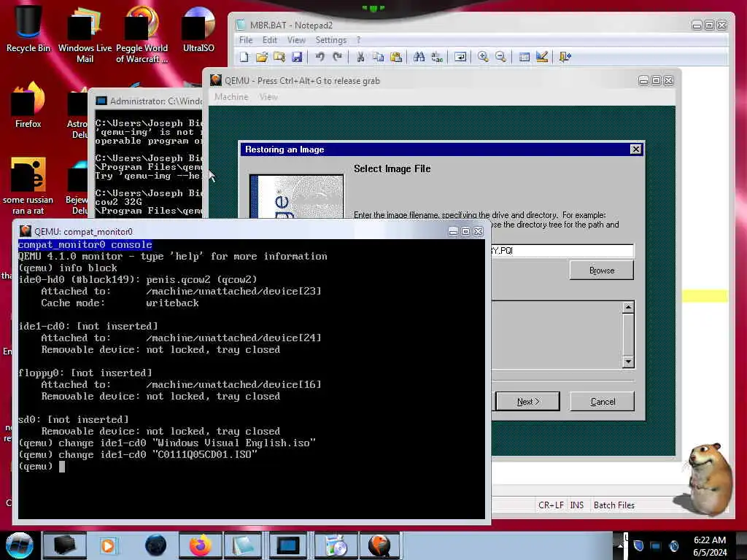Image resolution: width=747 pixels, height=560 pixels.
Task: Click the Exit door icon in Notepad2 toolbar
Action: point(565,57)
